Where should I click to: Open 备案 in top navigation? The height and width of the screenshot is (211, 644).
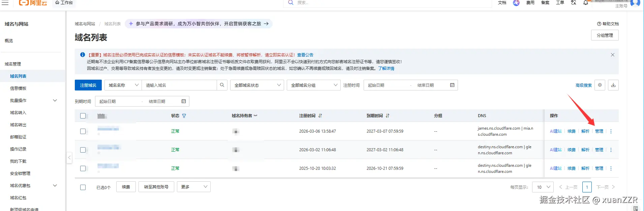tap(545, 3)
